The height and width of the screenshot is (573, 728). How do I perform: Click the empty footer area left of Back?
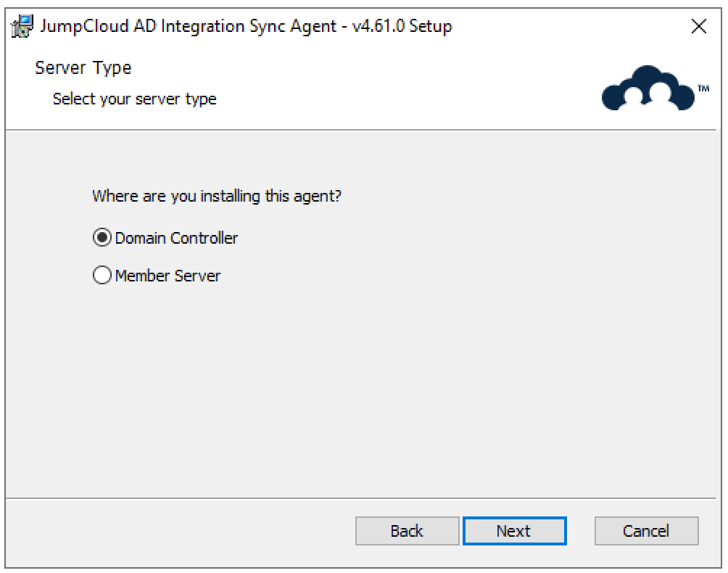[181, 531]
